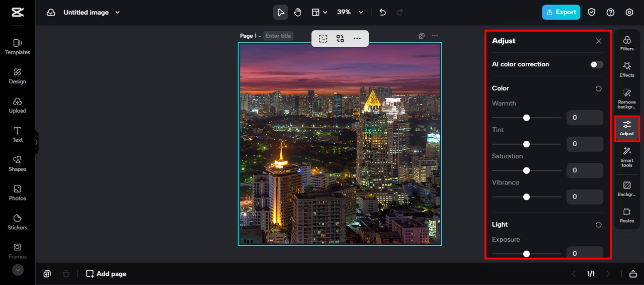Select the Adjust tab

click(627, 128)
